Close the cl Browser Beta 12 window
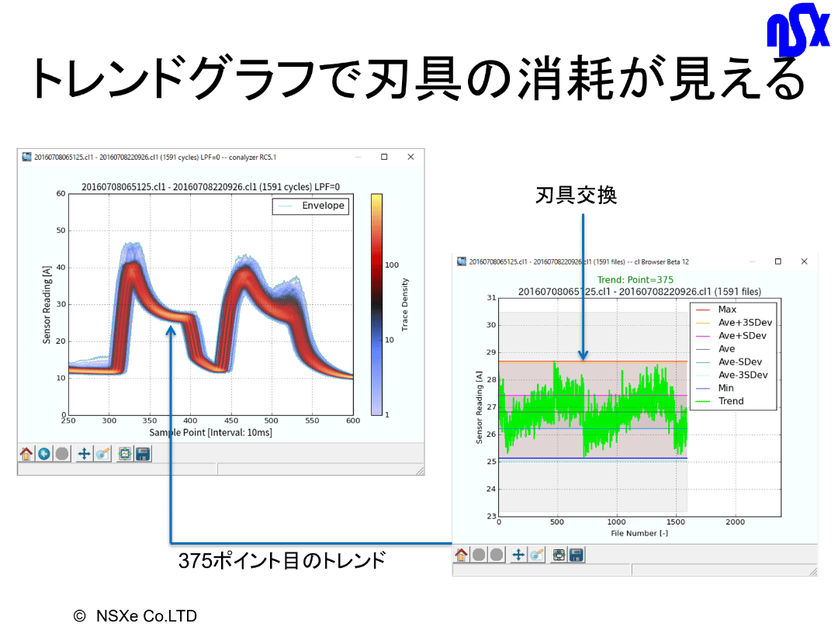The width and height of the screenshot is (838, 644). 804,261
